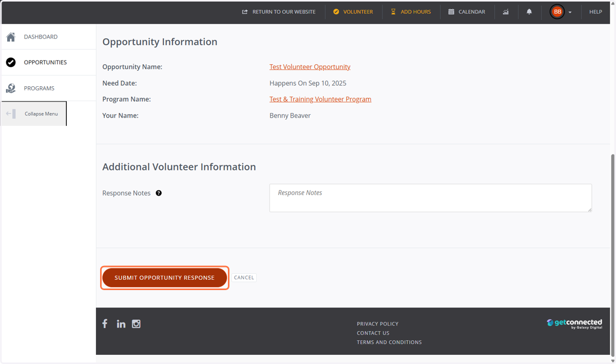The height and width of the screenshot is (364, 616).
Task: Open the Volunteer menu item
Action: click(x=353, y=12)
